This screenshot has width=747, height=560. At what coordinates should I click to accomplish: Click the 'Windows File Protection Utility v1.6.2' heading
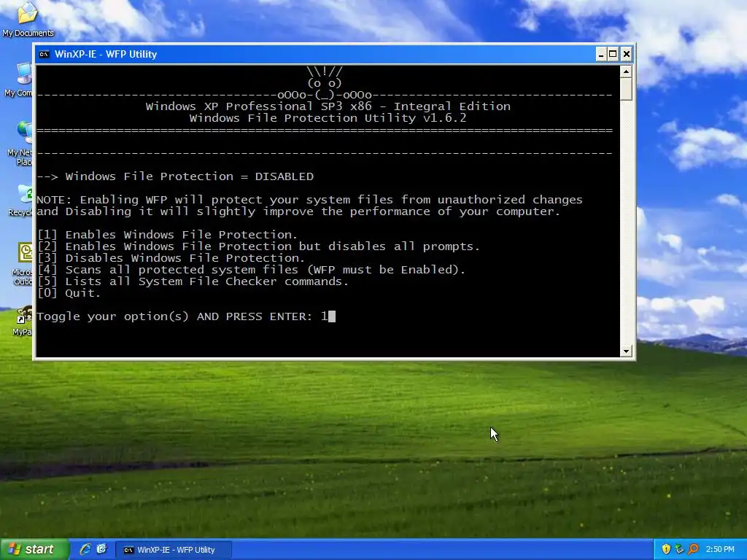[328, 118]
